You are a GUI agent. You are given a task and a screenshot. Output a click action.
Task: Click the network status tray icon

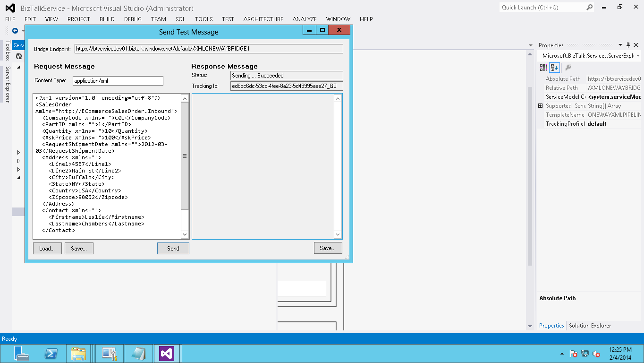coord(585,354)
